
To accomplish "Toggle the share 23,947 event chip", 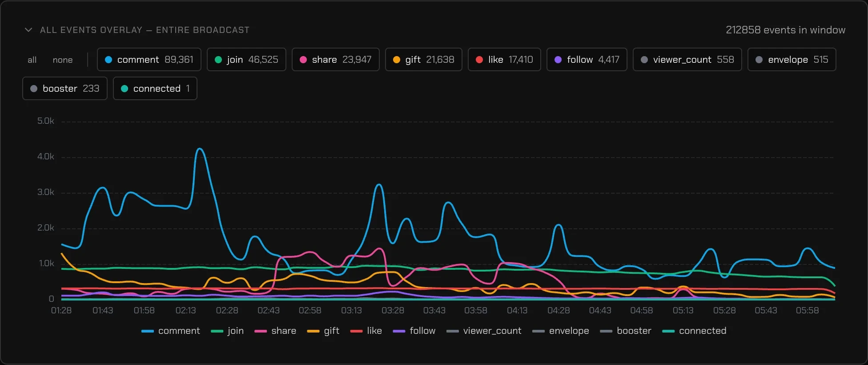I will pyautogui.click(x=336, y=59).
